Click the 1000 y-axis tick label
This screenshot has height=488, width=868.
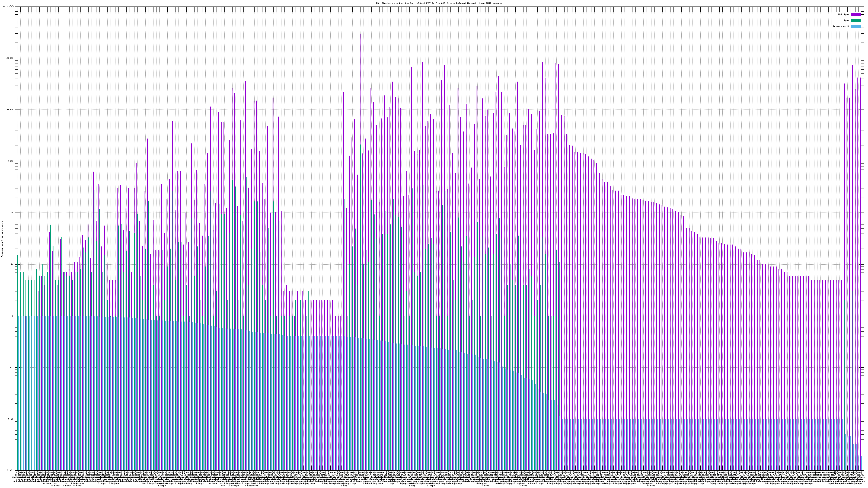point(11,161)
